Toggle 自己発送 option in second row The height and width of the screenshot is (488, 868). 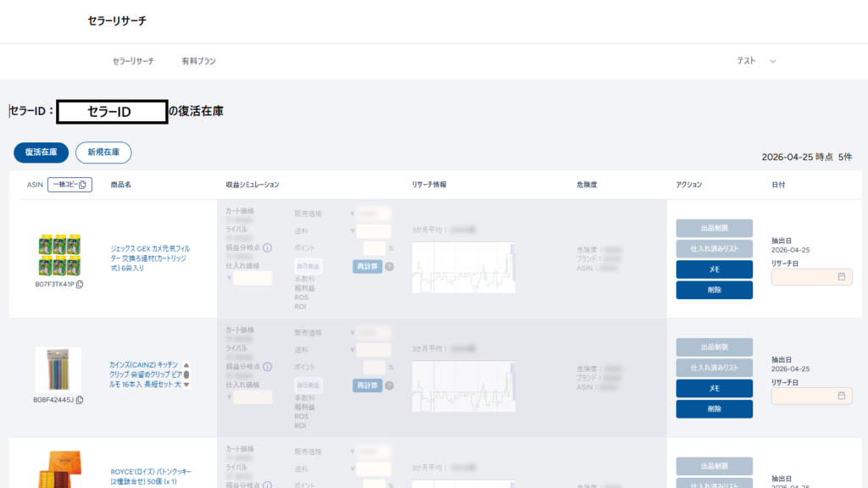(309, 385)
